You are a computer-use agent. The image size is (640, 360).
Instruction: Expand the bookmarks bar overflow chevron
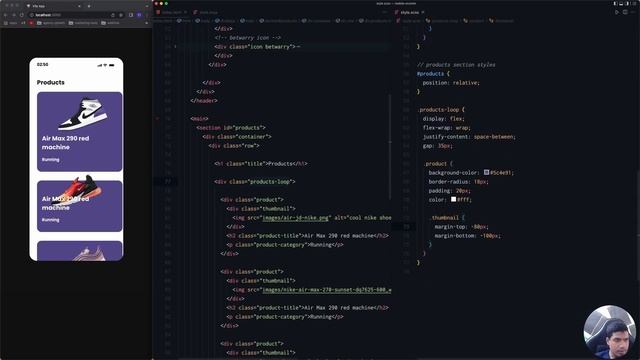click(x=147, y=23)
